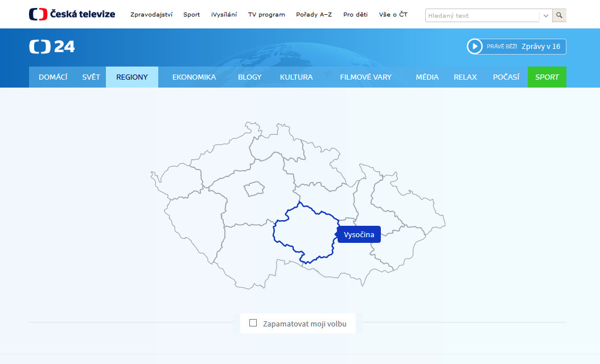Switch to the KULTURA tab
600x364 pixels.
(296, 77)
